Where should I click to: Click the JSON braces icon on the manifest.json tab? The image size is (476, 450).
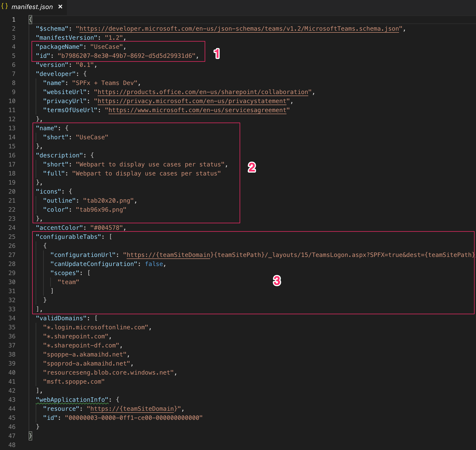(5, 7)
